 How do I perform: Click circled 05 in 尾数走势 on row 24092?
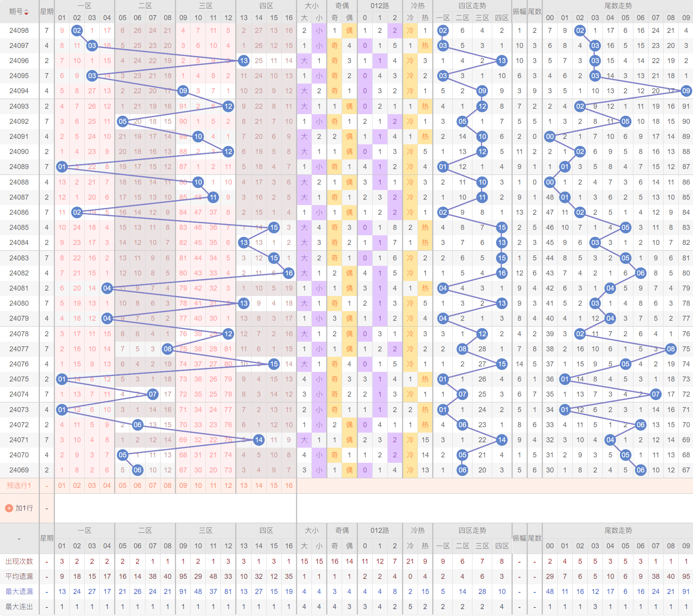tap(625, 121)
